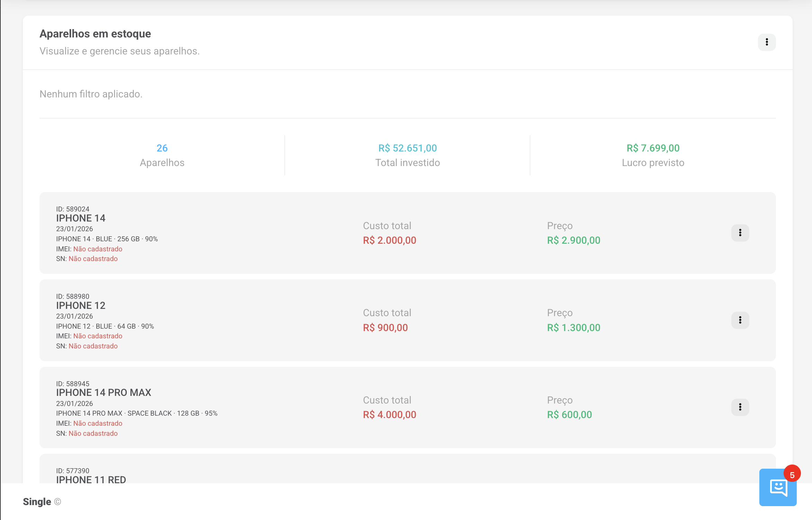Select the IPHONE 14 PRO MAX device title
Viewport: 812px width, 520px height.
(104, 392)
